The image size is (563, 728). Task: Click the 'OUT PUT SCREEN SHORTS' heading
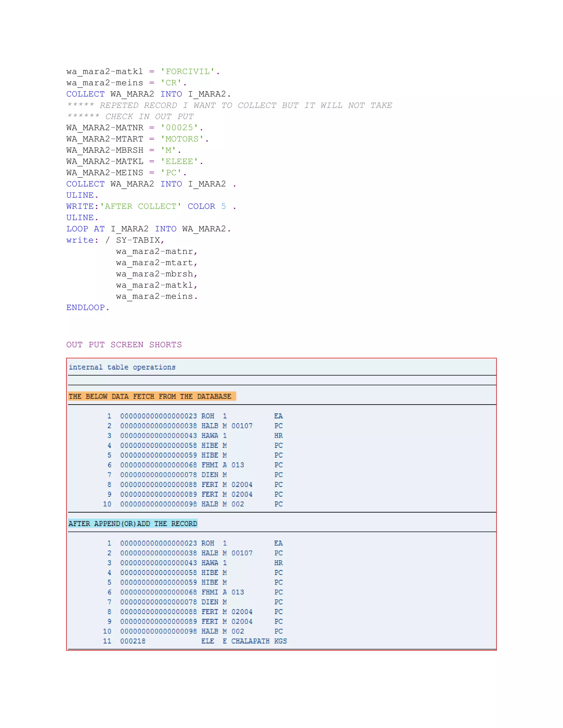(124, 345)
